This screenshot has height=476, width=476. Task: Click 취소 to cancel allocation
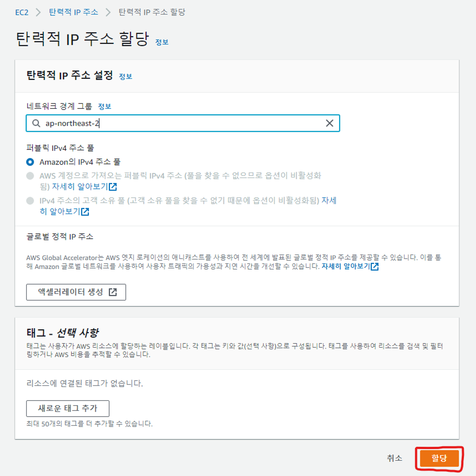(394, 458)
